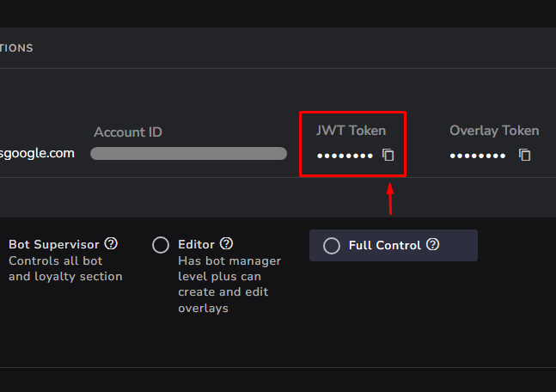Open Full Control help question icon

pos(432,244)
